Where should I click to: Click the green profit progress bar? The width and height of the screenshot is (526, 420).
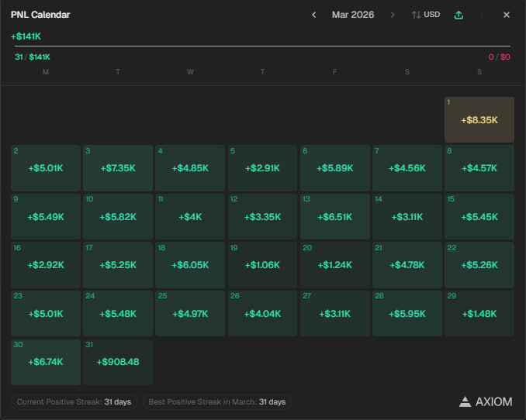(262, 46)
